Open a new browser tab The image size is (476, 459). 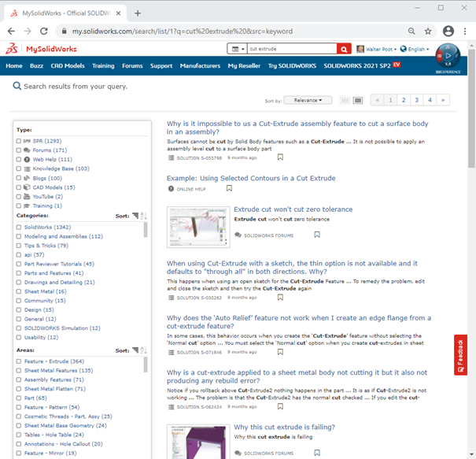(138, 13)
